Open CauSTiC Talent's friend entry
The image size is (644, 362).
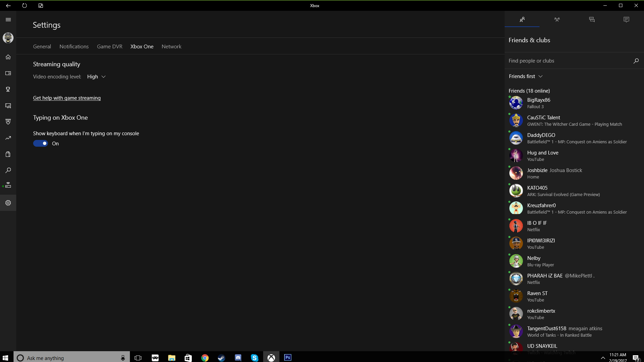click(574, 120)
